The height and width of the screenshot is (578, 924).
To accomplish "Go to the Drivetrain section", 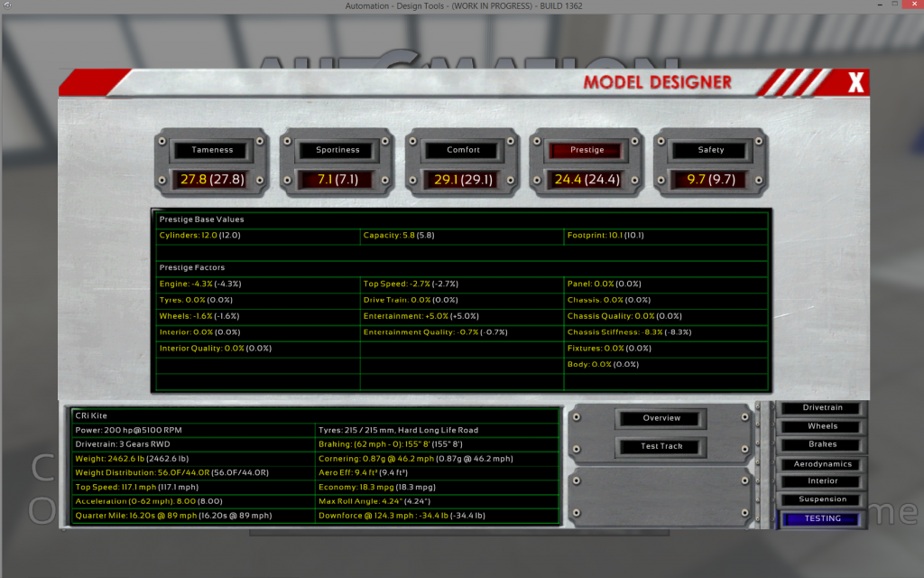I will point(822,407).
